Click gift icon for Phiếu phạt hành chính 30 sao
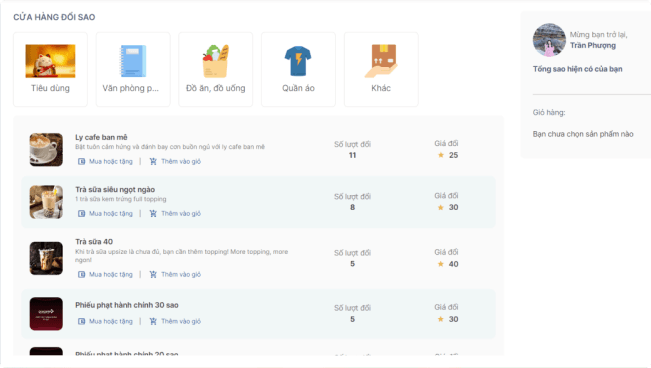The image size is (651, 368). (x=81, y=321)
